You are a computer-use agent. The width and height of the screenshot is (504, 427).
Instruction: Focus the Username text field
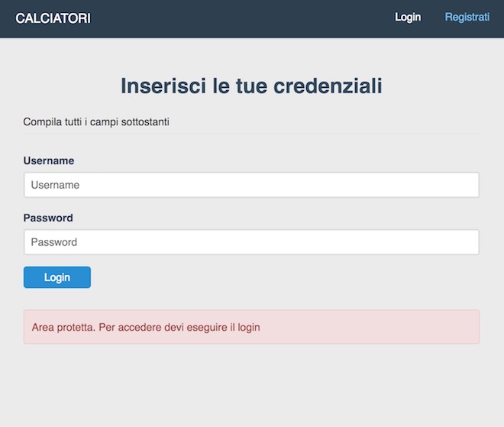click(251, 185)
